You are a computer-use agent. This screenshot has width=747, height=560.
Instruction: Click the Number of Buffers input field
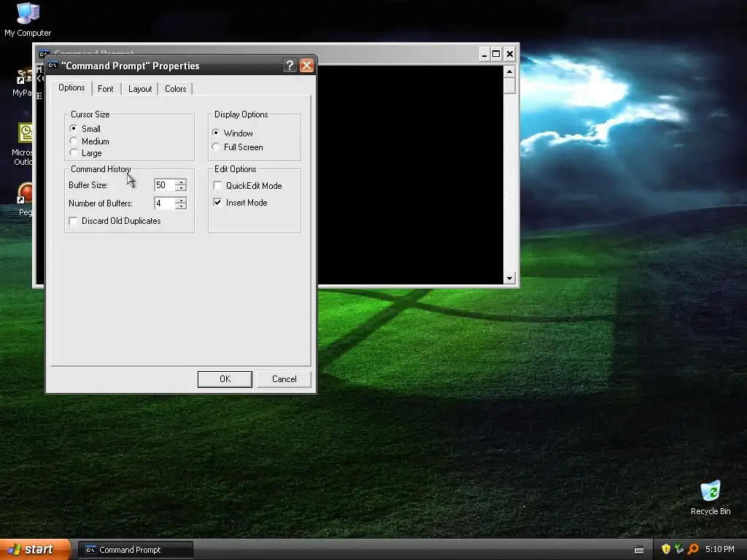pos(164,203)
